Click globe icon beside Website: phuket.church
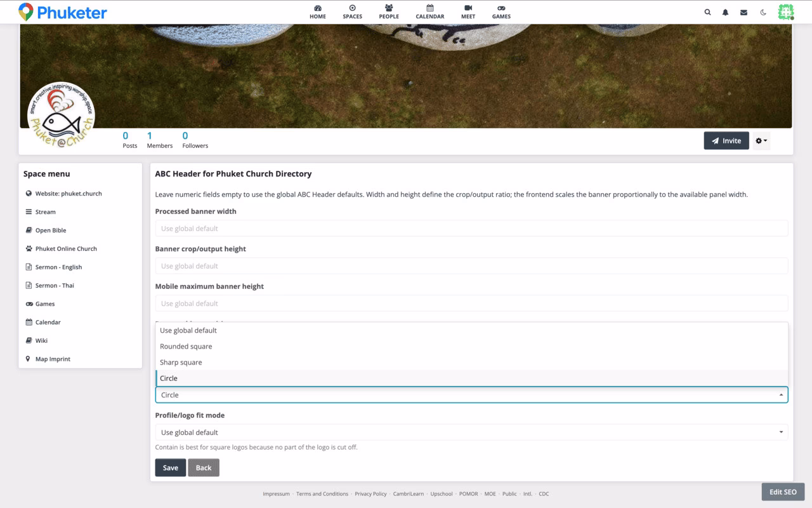The image size is (812, 508). click(29, 194)
